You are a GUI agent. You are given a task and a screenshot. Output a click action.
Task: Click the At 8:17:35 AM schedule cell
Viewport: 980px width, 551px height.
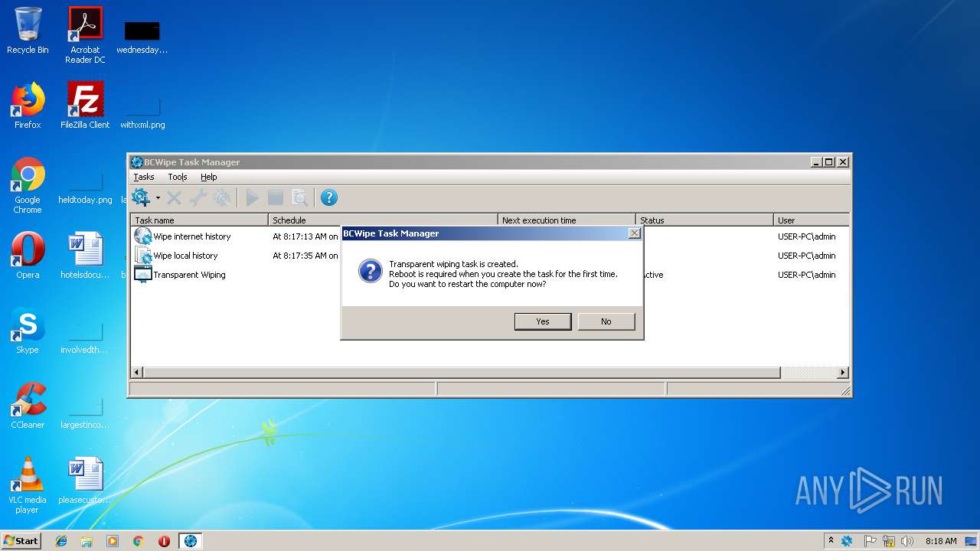coord(305,256)
